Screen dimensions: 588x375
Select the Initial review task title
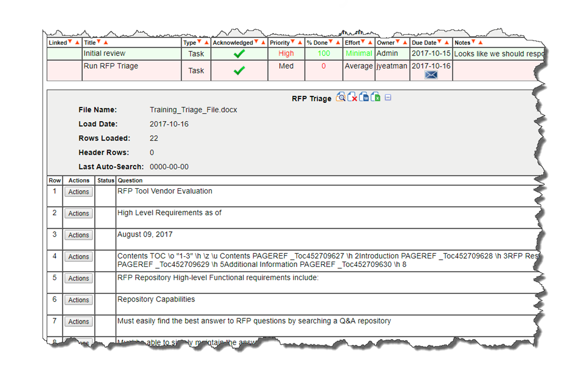click(104, 53)
